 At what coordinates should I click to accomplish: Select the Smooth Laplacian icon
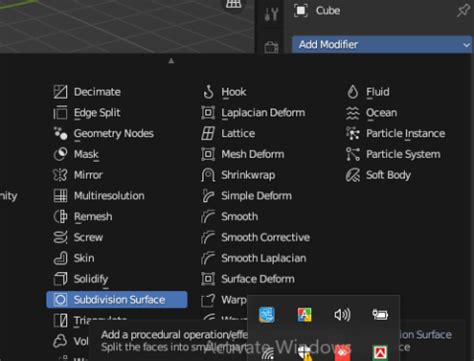coord(208,258)
